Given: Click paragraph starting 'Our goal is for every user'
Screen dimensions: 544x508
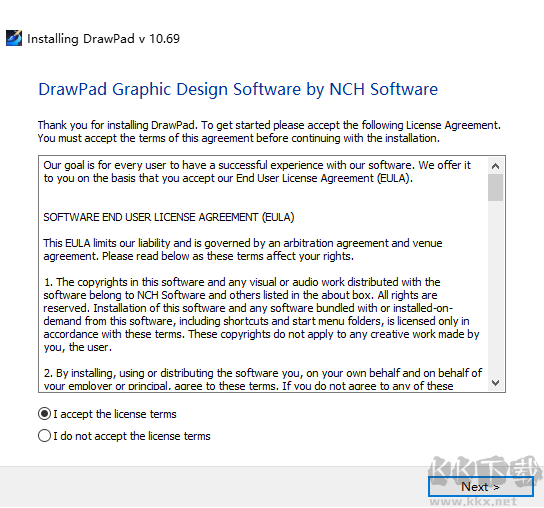Looking at the screenshot, I should (257, 171).
